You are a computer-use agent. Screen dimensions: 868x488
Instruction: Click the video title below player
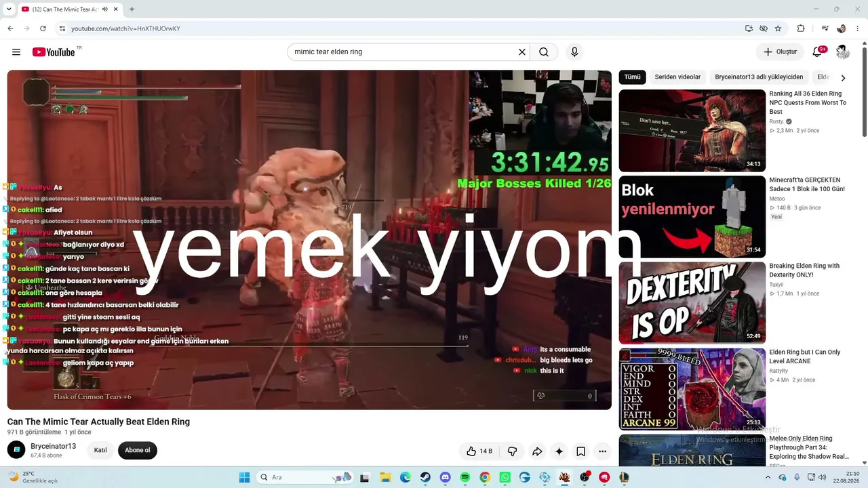[98, 422]
